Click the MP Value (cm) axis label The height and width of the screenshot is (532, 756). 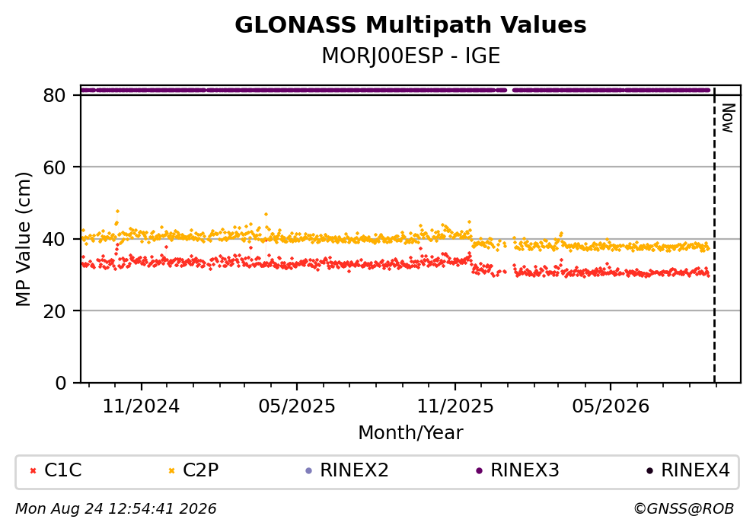coord(23,239)
